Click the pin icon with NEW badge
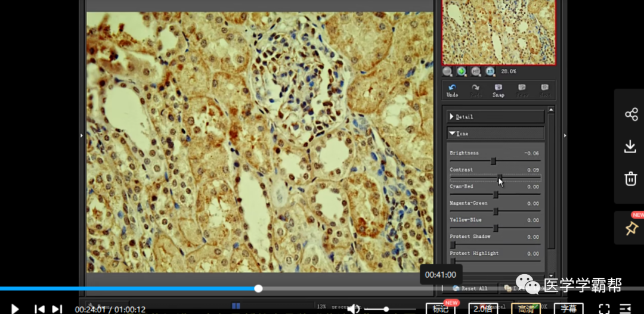 (x=631, y=228)
